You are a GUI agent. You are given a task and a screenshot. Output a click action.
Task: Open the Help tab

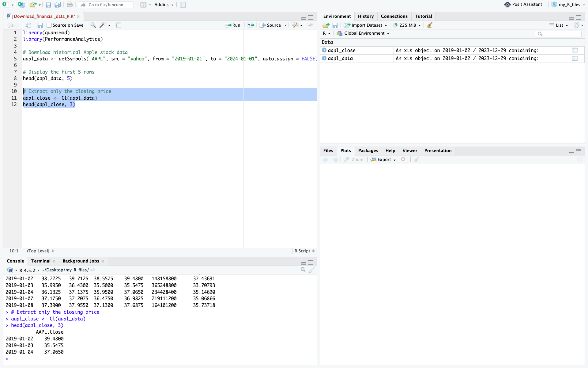click(390, 151)
